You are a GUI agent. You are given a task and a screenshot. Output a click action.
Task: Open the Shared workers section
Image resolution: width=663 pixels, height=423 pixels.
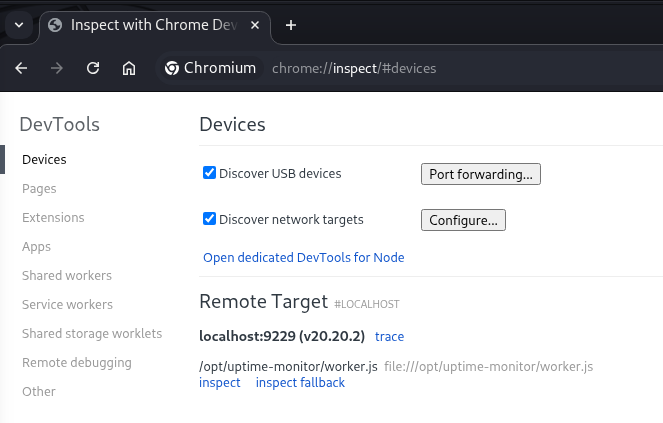67,275
